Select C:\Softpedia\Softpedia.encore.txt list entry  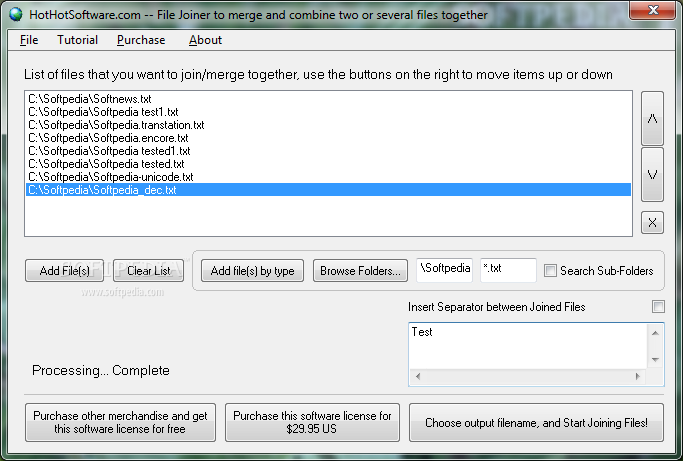(328, 138)
